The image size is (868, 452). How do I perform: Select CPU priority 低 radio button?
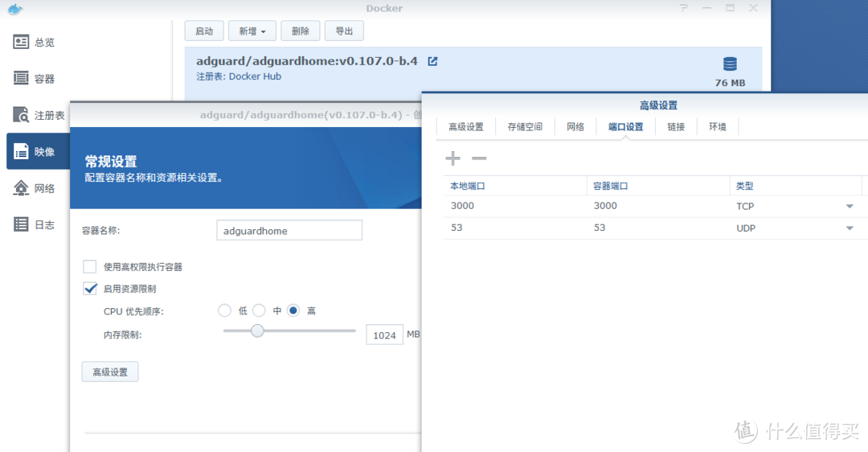(224, 310)
